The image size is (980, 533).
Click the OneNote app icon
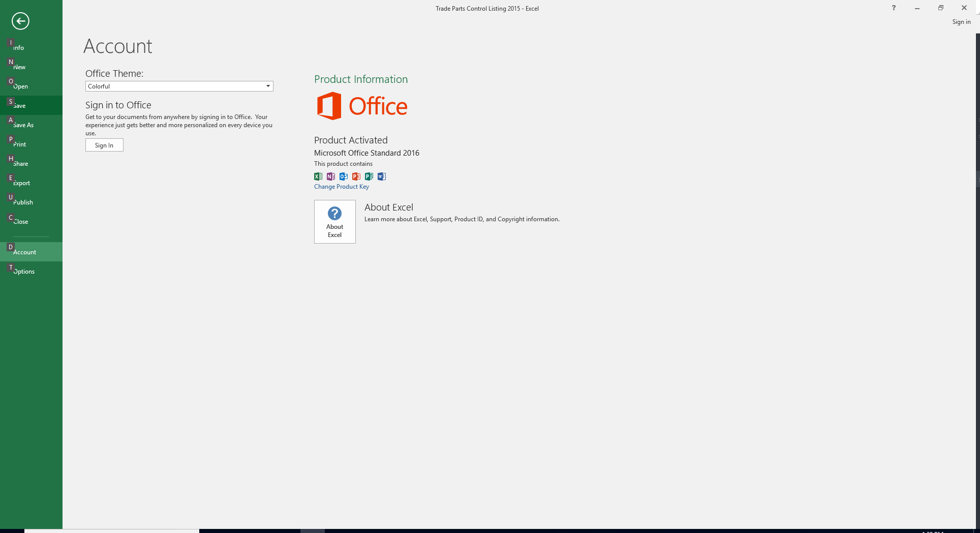[331, 176]
